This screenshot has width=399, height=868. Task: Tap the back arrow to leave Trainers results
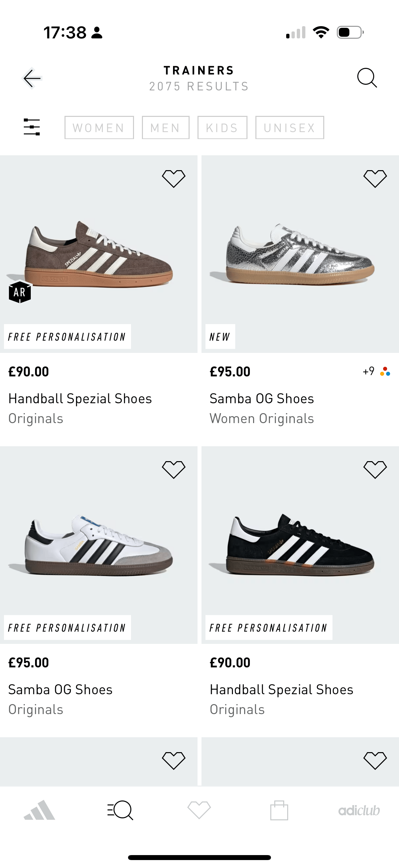tap(32, 78)
